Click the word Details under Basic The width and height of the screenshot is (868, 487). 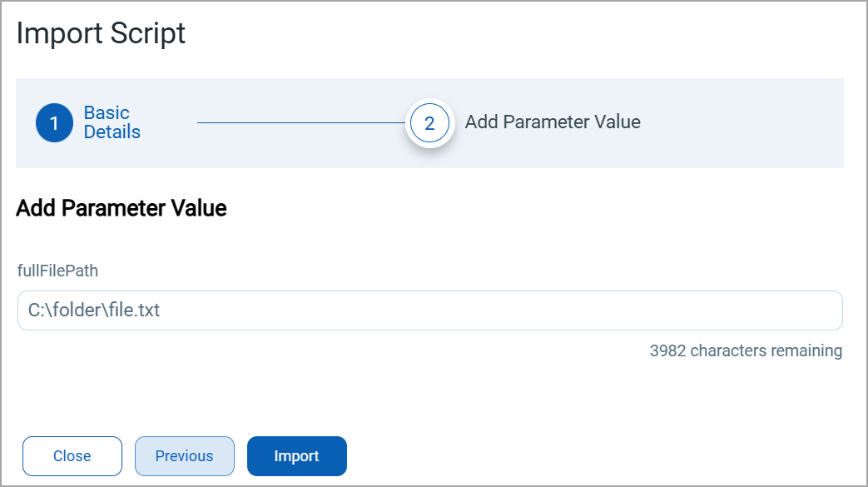pos(112,132)
